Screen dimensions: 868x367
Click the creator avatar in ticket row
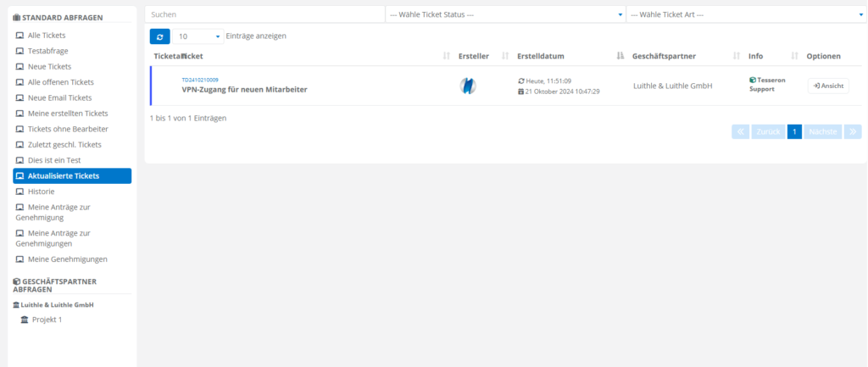pos(467,86)
